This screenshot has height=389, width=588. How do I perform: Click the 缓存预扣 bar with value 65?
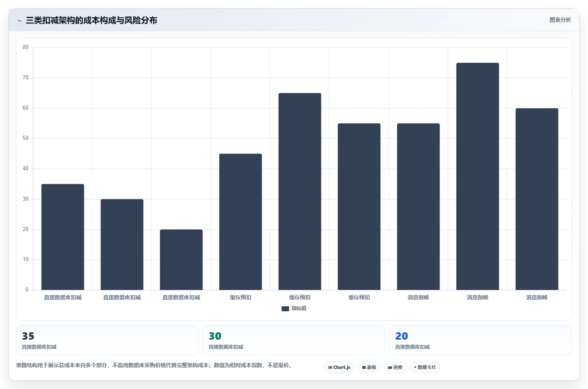pos(300,192)
